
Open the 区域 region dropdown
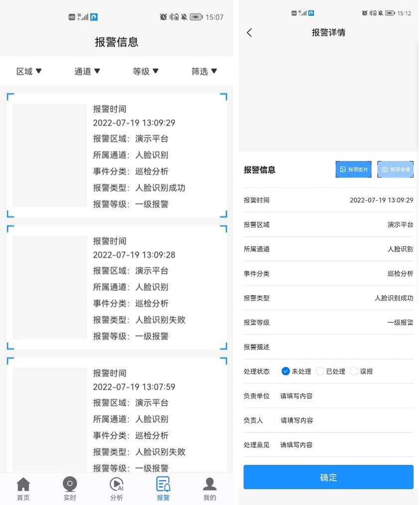tap(28, 71)
